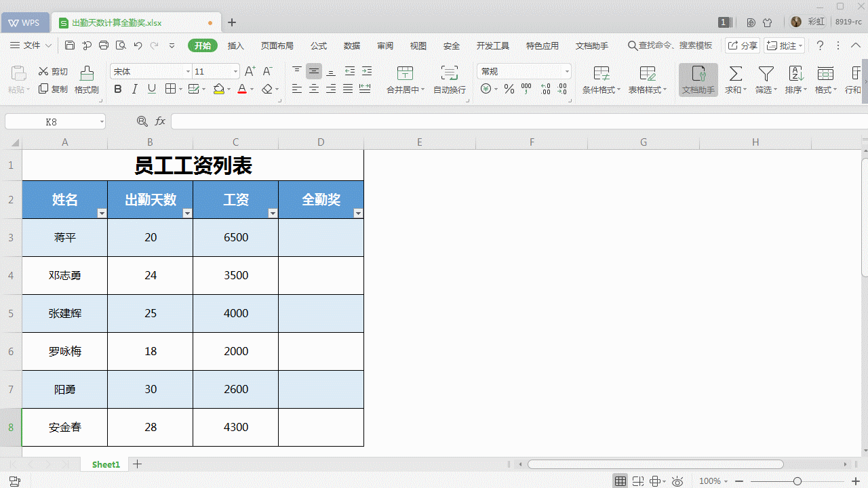This screenshot has width=868, height=488.
Task: Open the 公式 ribbon tab
Action: click(x=317, y=45)
